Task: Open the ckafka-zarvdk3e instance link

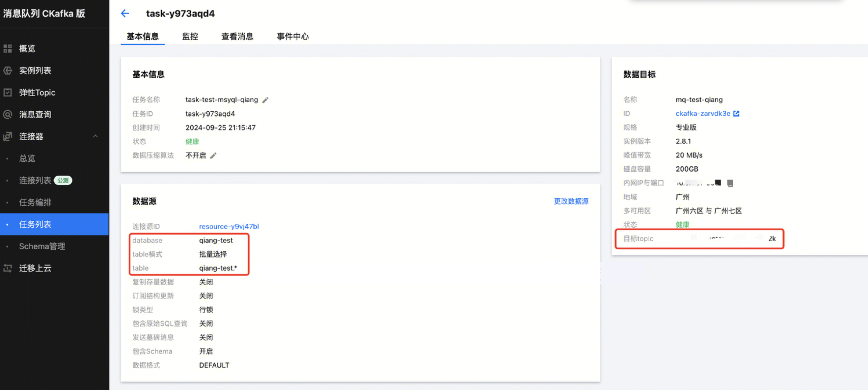Action: coord(703,114)
